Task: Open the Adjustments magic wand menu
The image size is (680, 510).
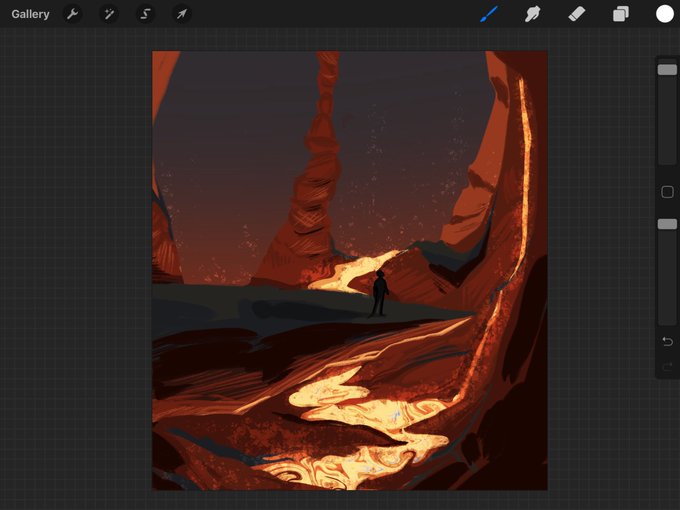Action: click(109, 14)
